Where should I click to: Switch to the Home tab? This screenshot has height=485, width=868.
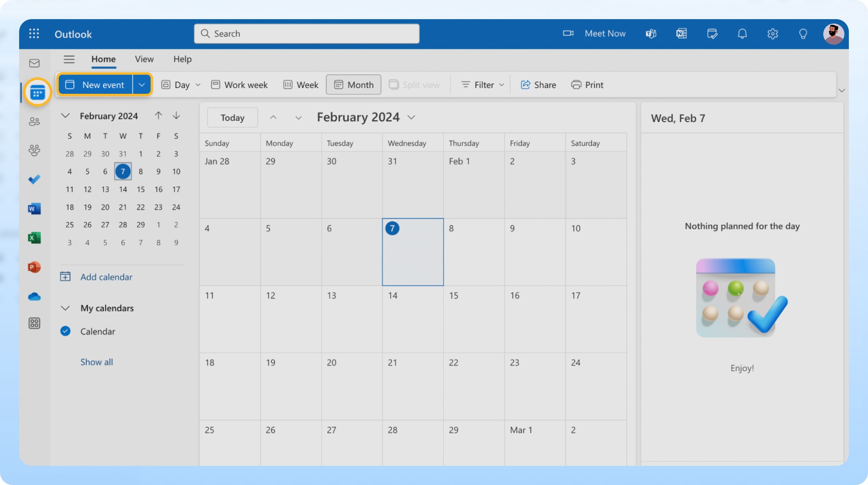click(x=103, y=59)
